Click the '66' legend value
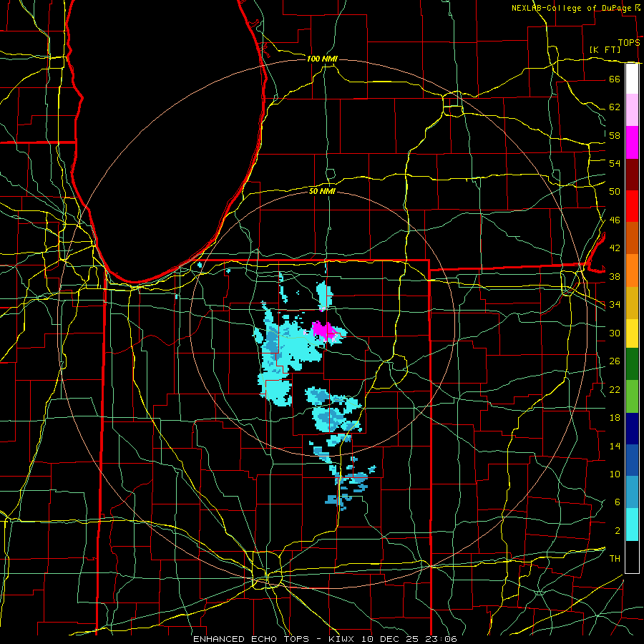This screenshot has height=644, width=644. click(615, 79)
